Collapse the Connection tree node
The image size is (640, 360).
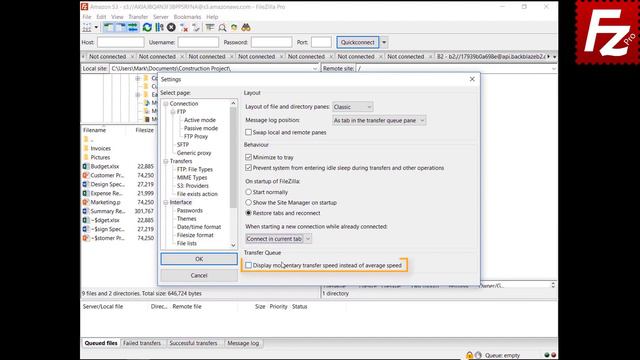pos(166,104)
